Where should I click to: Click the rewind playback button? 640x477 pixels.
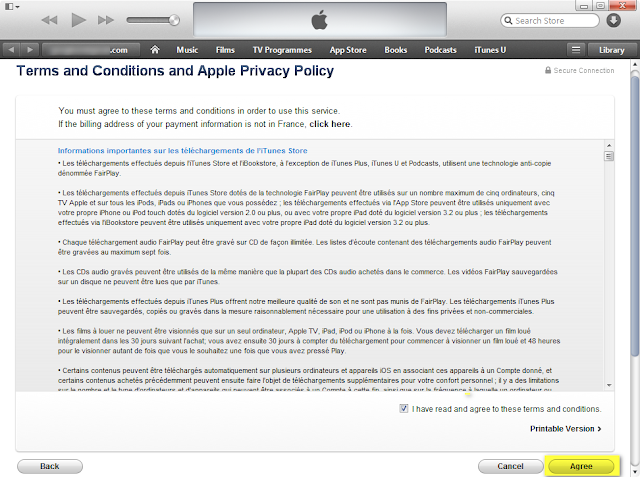click(49, 20)
